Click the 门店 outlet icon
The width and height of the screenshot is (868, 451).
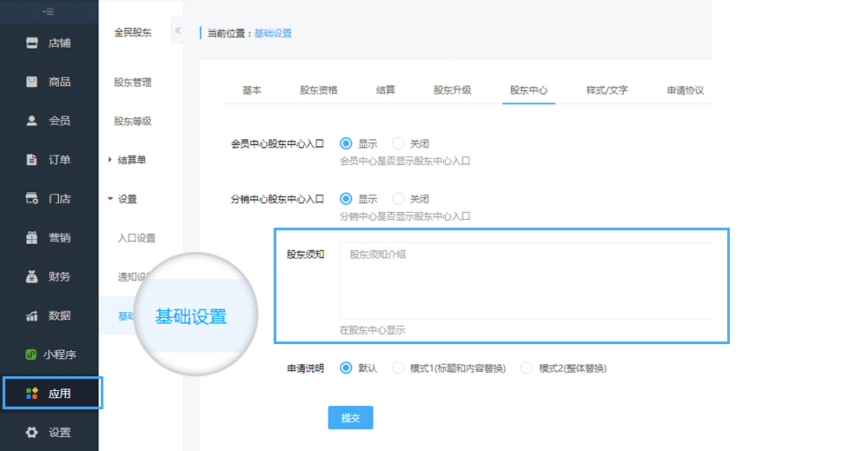click(x=32, y=199)
